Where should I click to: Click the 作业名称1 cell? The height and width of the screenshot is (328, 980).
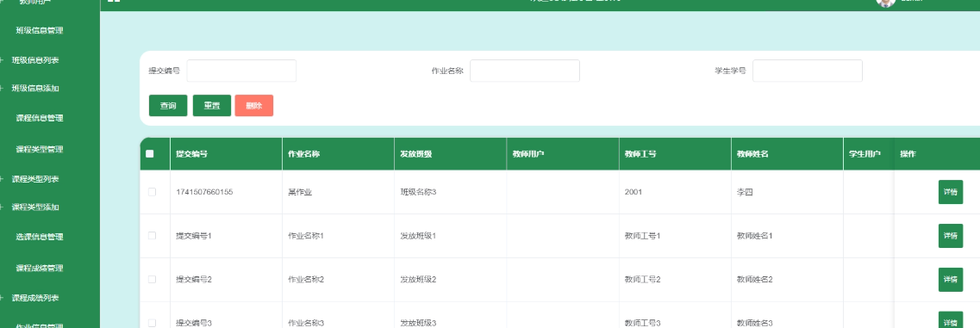[306, 236]
